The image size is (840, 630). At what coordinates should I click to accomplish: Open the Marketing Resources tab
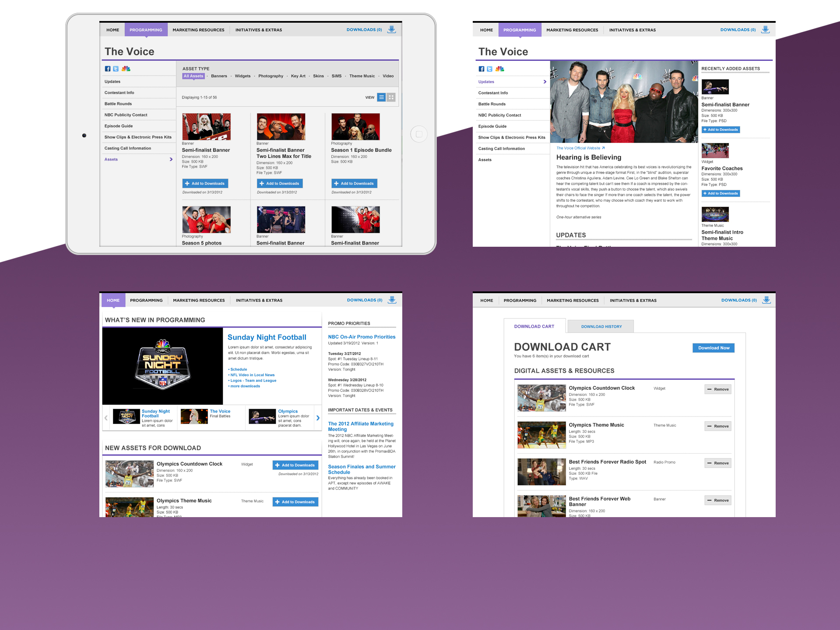pyautogui.click(x=199, y=300)
